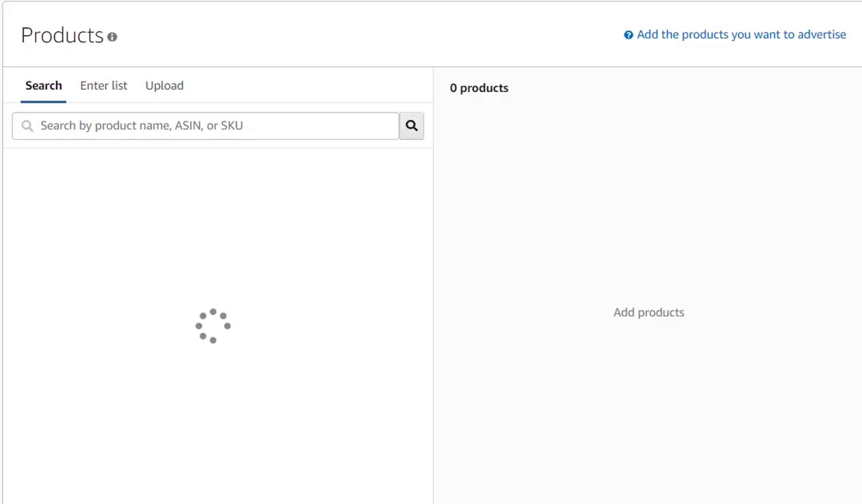Click the magnifier search submit button
The image size is (862, 504).
(x=411, y=126)
